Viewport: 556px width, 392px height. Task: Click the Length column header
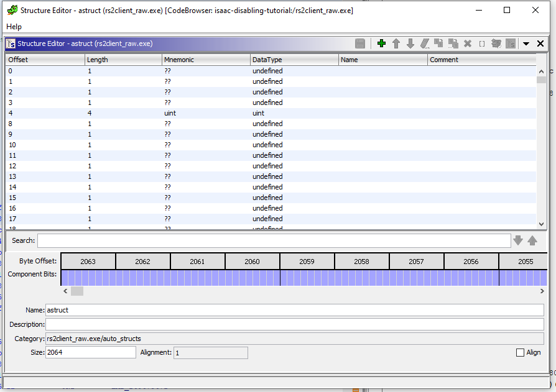point(123,60)
